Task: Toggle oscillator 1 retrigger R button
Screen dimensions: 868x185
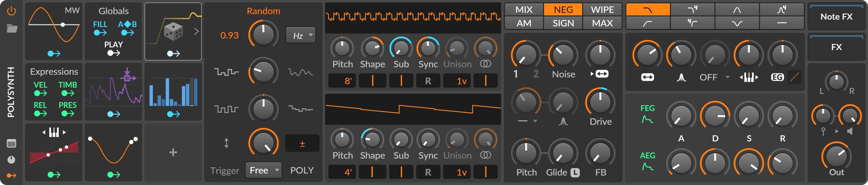Action: [428, 81]
